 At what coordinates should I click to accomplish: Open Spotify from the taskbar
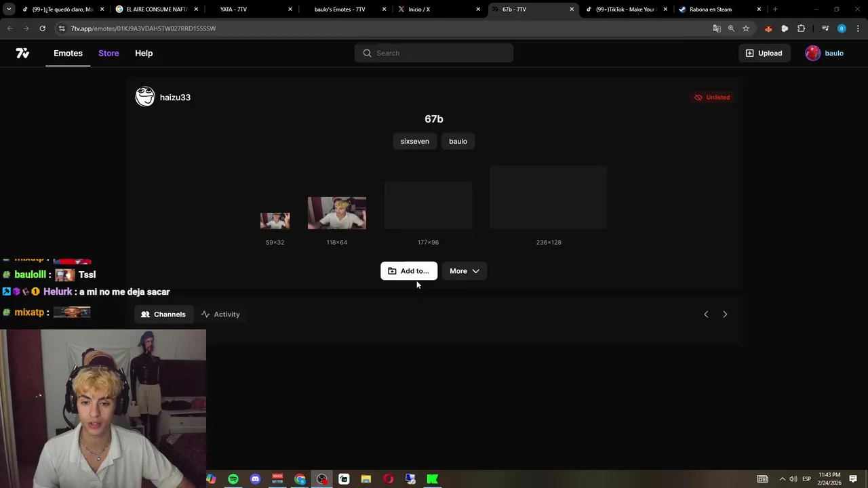(x=233, y=479)
